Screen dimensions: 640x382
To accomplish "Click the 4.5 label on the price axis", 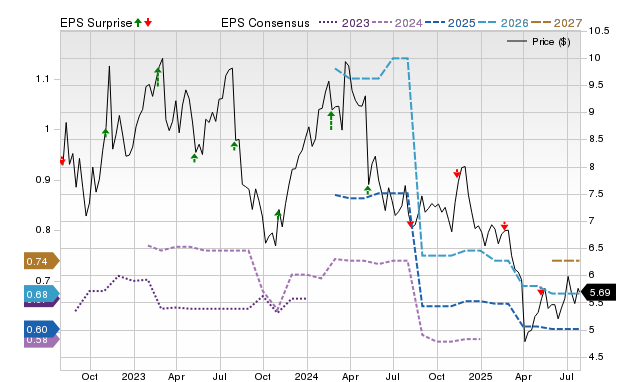I will [596, 357].
